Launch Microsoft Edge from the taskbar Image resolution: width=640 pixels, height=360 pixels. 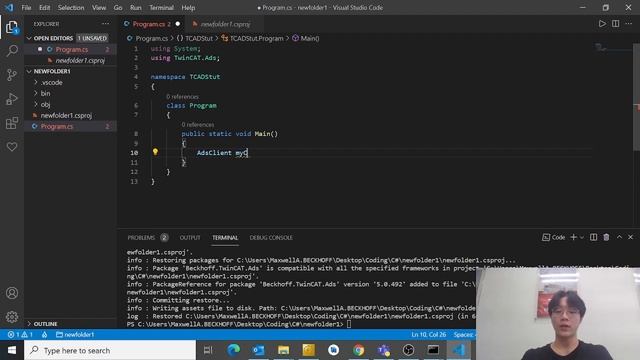(x=233, y=350)
